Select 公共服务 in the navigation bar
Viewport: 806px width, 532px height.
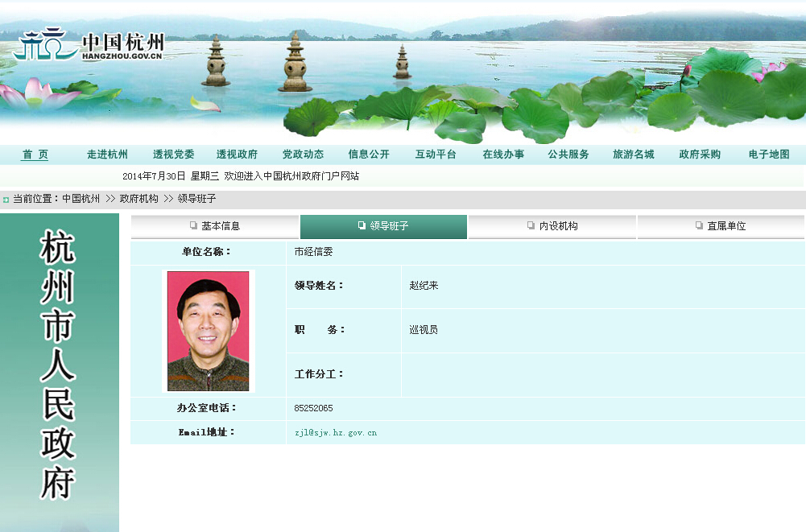[x=568, y=155]
